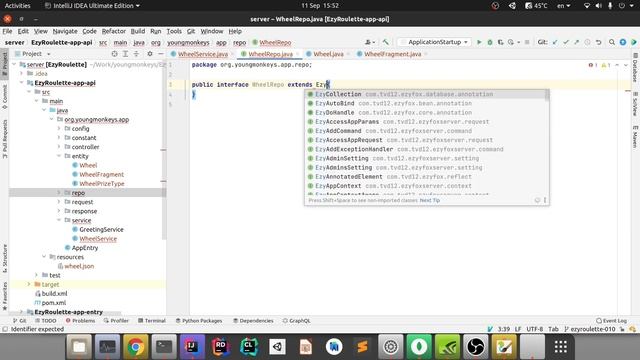The width and height of the screenshot is (640, 360).
Task: Run the ApplicationStartup configuration
Action: 479,42
